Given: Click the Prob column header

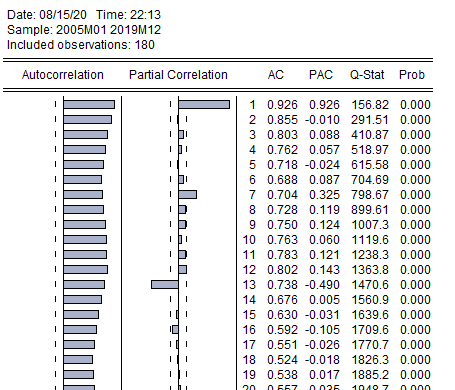Looking at the screenshot, I should (412, 75).
